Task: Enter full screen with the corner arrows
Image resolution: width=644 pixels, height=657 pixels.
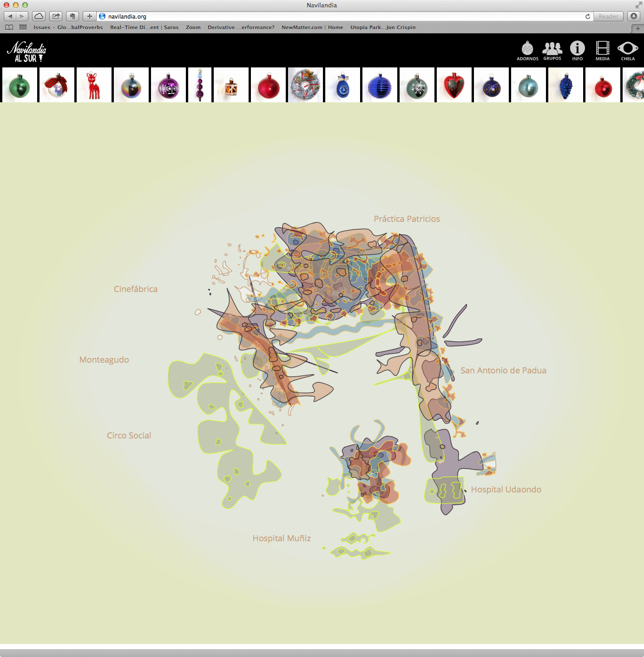Action: coord(638,5)
